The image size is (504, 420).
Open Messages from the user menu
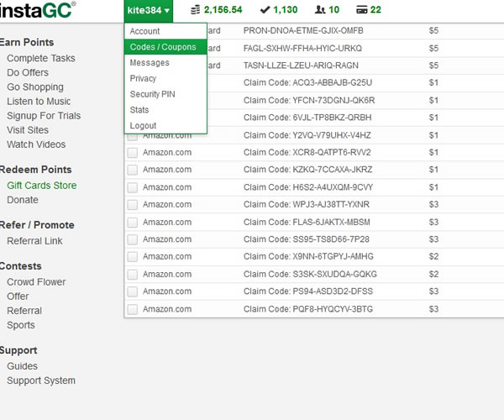(x=150, y=63)
